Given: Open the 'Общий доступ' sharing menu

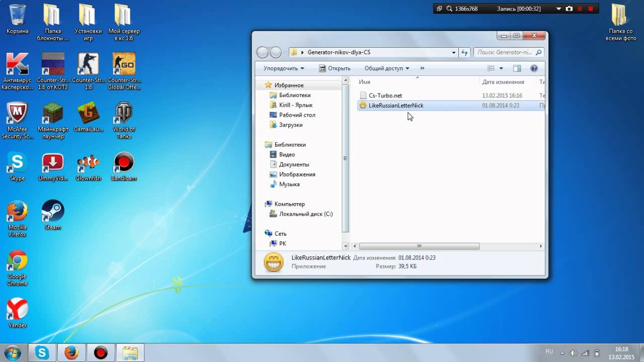Looking at the screenshot, I should coord(386,68).
